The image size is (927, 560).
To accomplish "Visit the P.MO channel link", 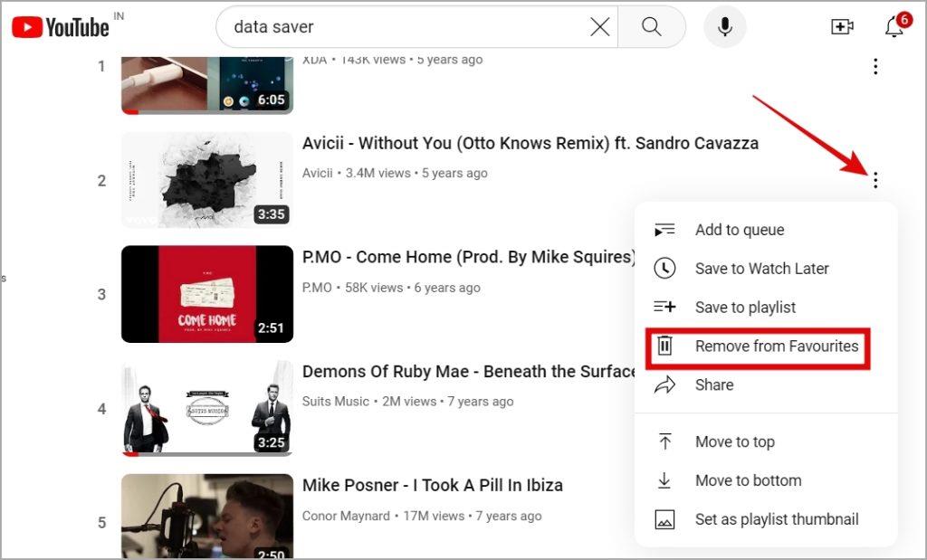I will [318, 288].
